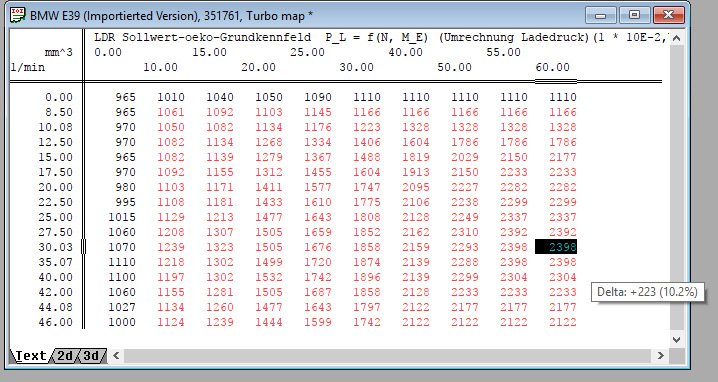
Task: Select cell 1913 in row 17.50
Action: [416, 172]
